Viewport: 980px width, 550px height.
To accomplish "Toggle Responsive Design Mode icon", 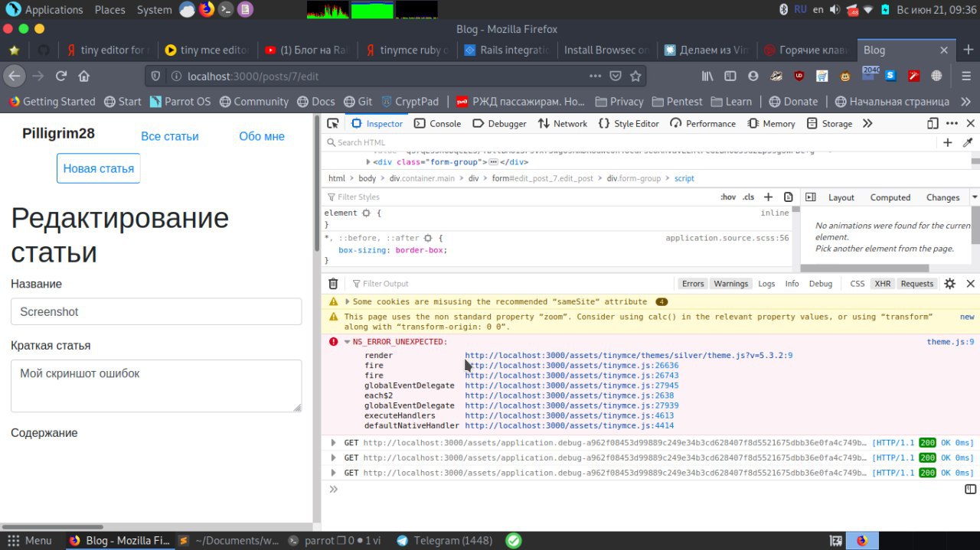I will pyautogui.click(x=933, y=123).
